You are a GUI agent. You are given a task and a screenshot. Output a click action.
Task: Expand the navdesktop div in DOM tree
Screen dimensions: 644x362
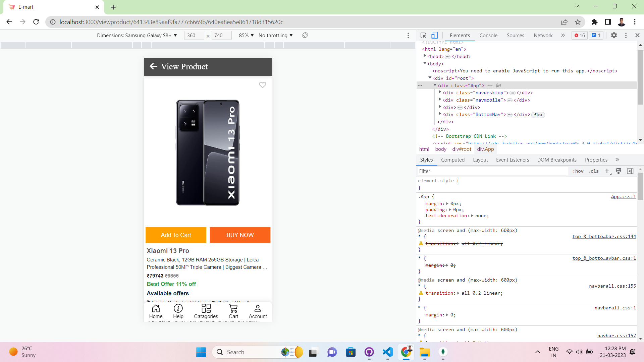click(440, 93)
